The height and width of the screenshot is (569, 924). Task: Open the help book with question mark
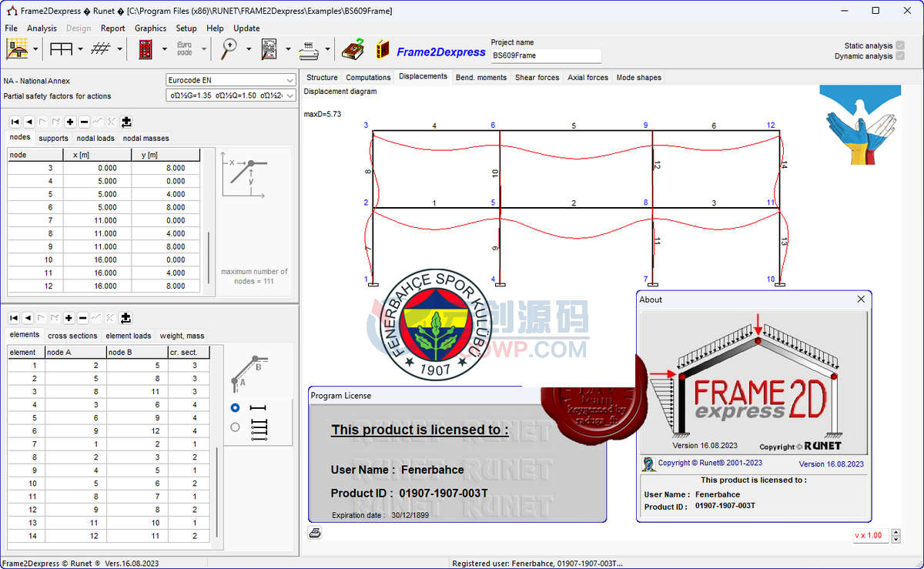click(353, 49)
